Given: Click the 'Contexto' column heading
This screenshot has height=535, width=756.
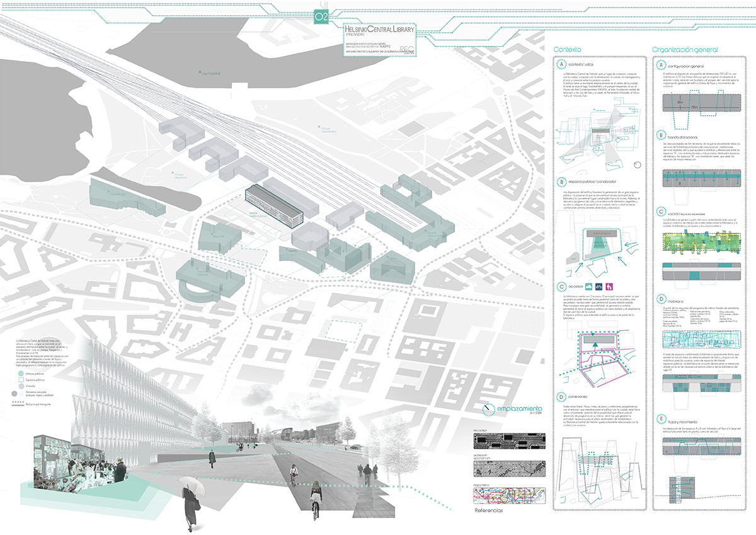Looking at the screenshot, I should click(567, 50).
